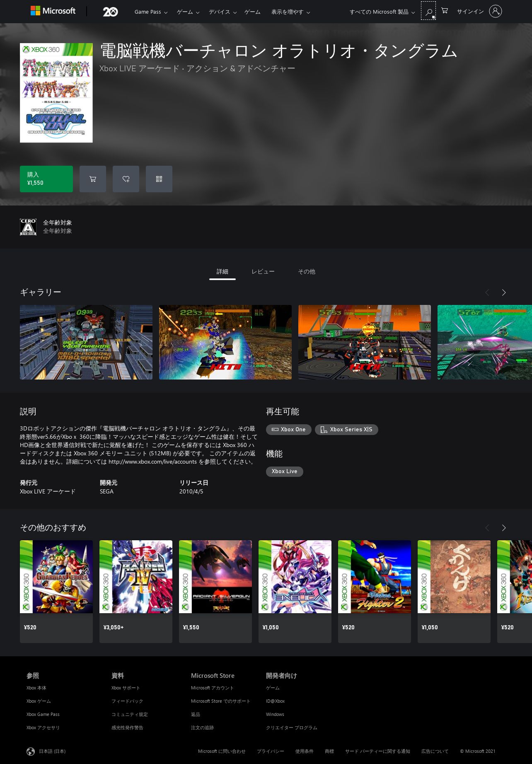
Task: Open the Virtual-On game box art
Action: pyautogui.click(x=56, y=93)
